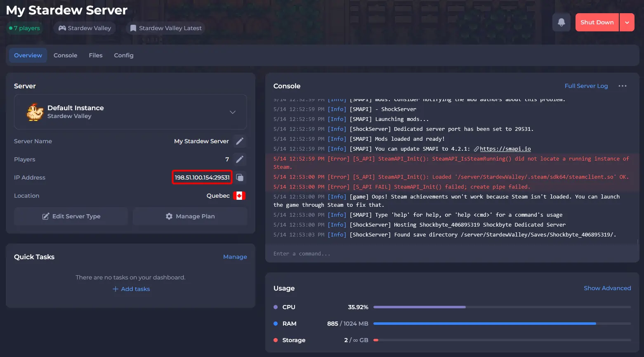Click the bookmark icon in Stardew Valley Latest tag
Image resolution: width=644 pixels, height=357 pixels.
[x=133, y=28]
